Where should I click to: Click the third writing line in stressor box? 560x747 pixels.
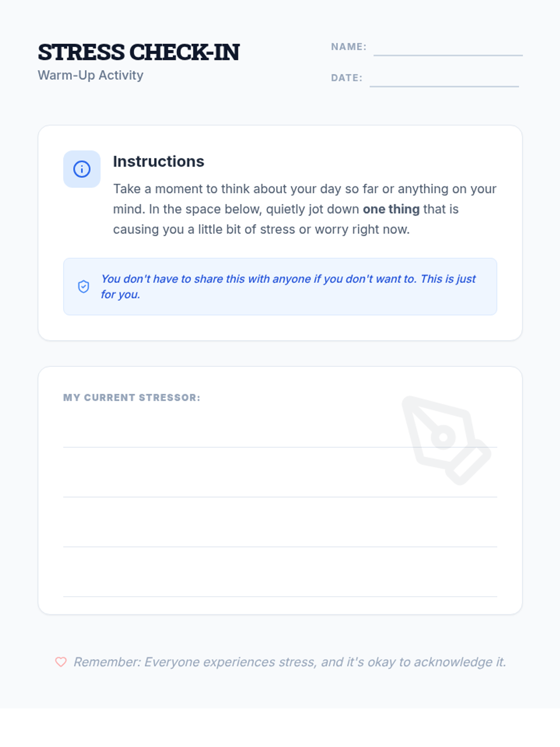(280, 535)
